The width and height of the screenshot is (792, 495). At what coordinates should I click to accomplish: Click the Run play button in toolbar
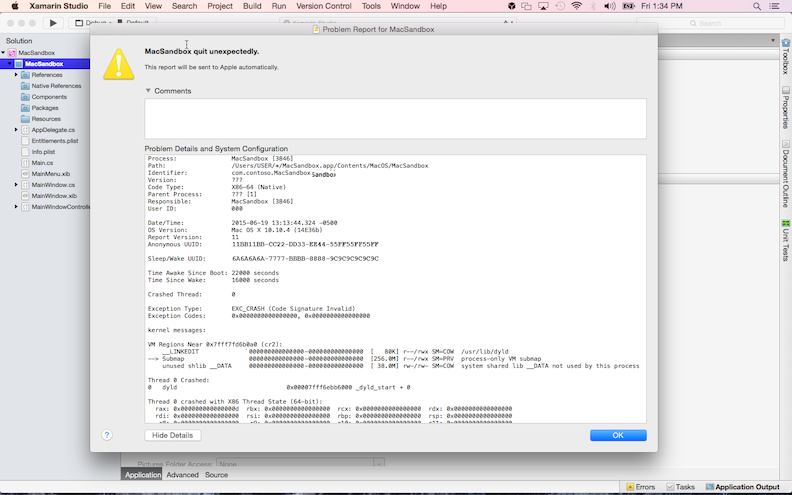click(x=53, y=23)
